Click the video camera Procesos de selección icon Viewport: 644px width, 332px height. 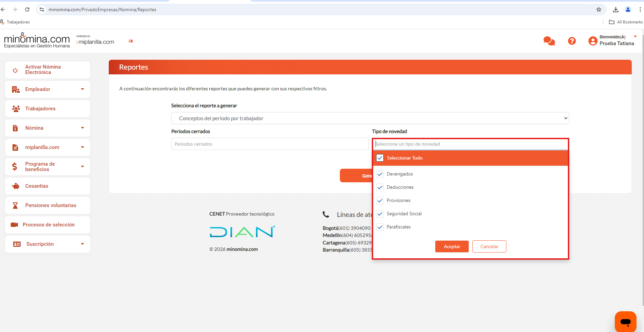click(14, 225)
